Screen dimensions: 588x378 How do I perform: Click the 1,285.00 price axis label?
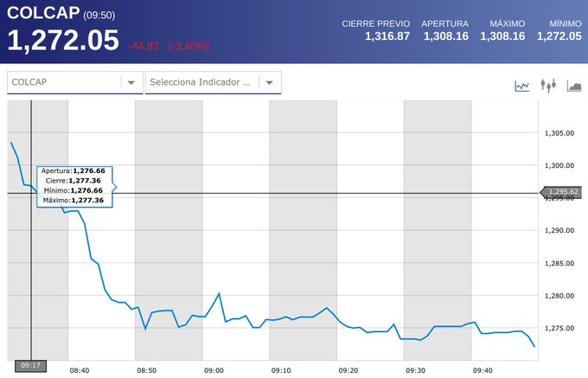[x=559, y=263]
